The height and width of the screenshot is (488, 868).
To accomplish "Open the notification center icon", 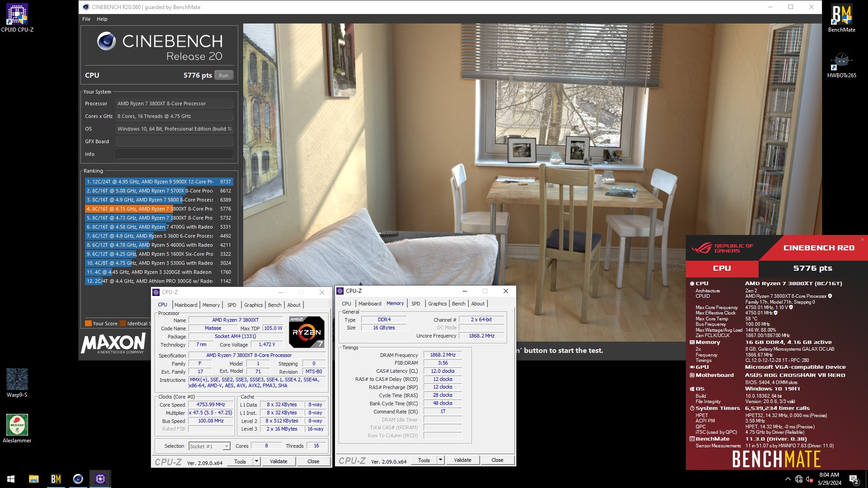I will pos(854,479).
